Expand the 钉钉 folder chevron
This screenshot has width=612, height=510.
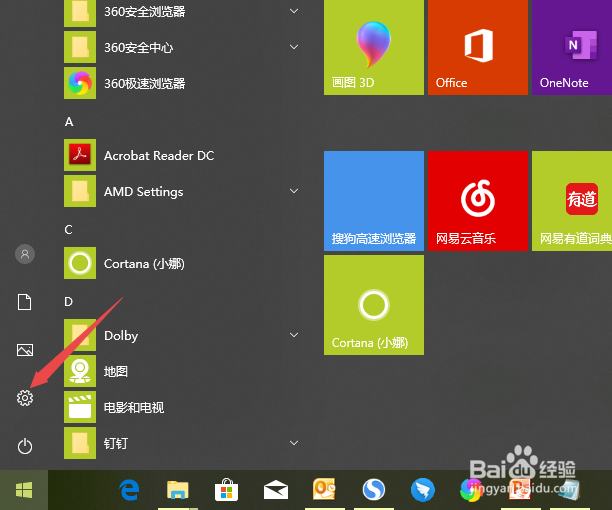[294, 443]
